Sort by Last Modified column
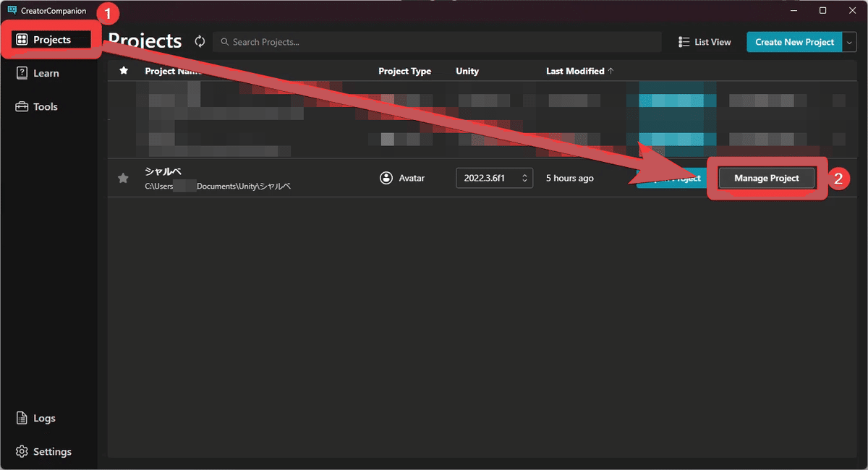This screenshot has height=470, width=868. pos(579,71)
